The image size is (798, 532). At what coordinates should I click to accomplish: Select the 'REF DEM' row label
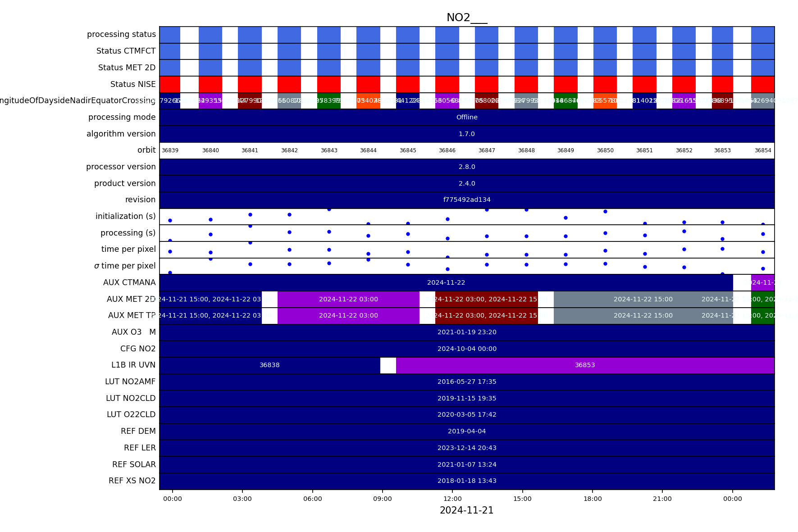tap(138, 431)
